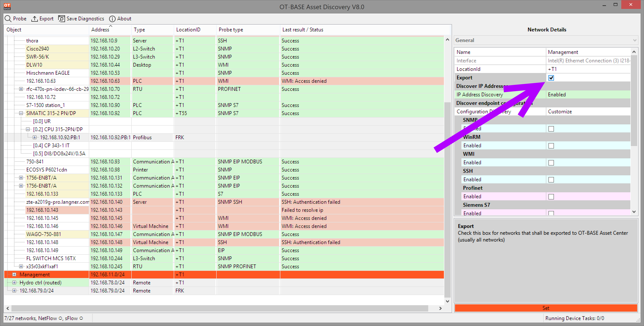This screenshot has width=644, height=326.
Task: Sort by the Address column header
Action: point(110,30)
